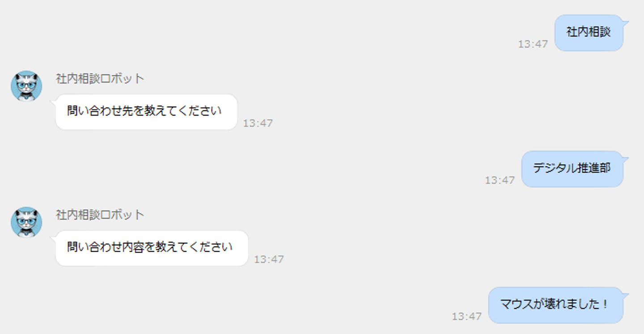
Task: Open sender name 社内相談ロボット above 問い合わせ先 message
Action: (100, 79)
